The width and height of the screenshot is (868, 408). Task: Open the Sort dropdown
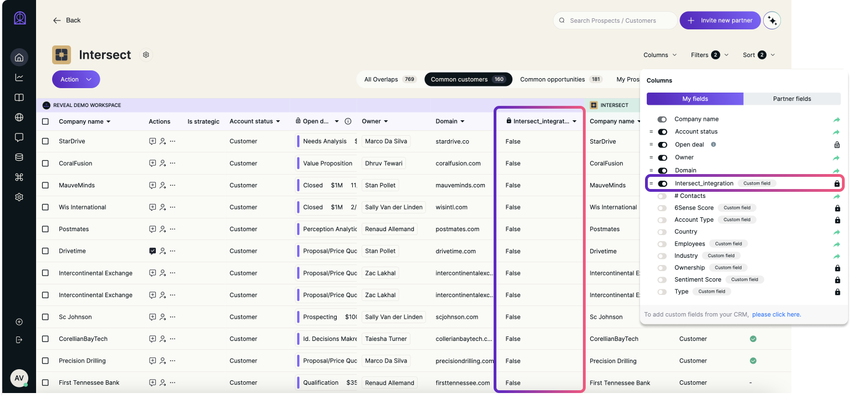coord(759,55)
